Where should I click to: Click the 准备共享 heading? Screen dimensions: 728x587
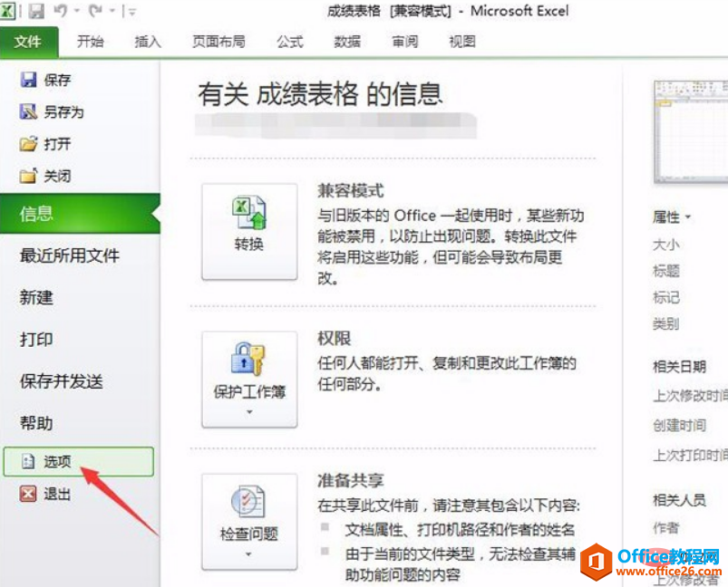pyautogui.click(x=351, y=480)
